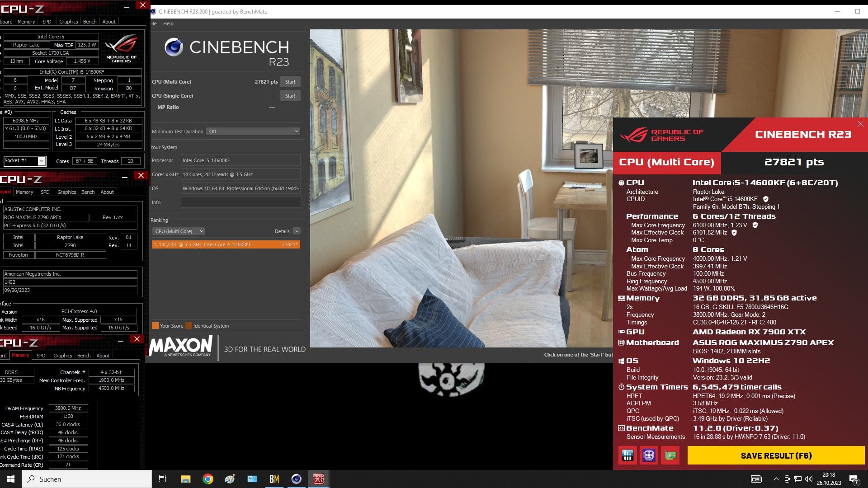Open Meet Now camera icon in tray

[787, 479]
